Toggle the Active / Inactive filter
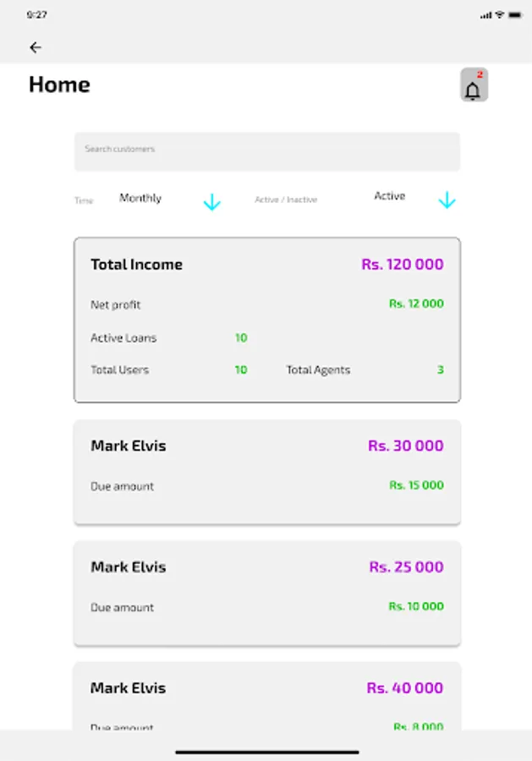This screenshot has width=532, height=761. coord(288,200)
